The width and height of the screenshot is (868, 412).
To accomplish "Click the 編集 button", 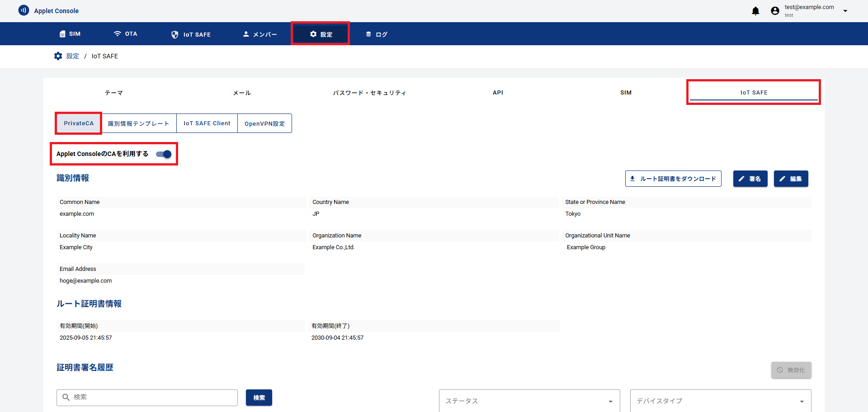I will (x=791, y=179).
